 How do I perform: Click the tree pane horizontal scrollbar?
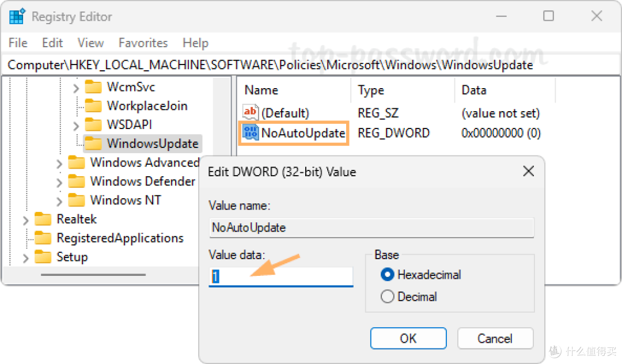click(93, 274)
